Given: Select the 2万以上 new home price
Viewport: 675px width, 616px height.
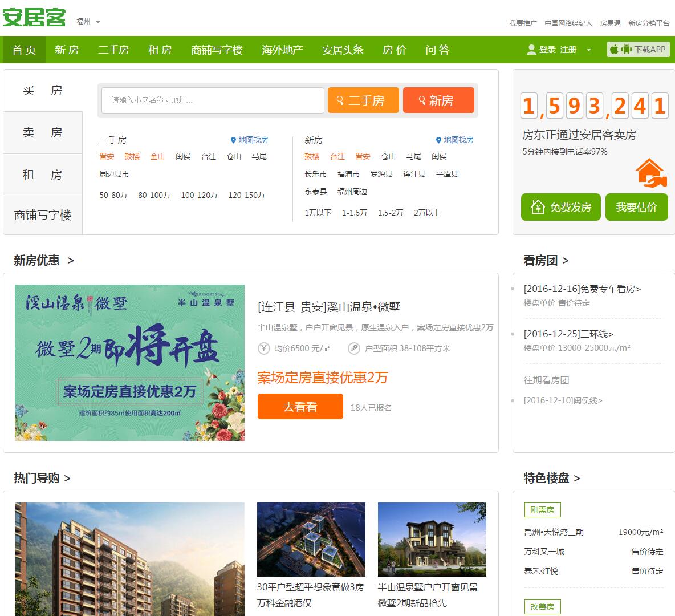Looking at the screenshot, I should point(427,213).
